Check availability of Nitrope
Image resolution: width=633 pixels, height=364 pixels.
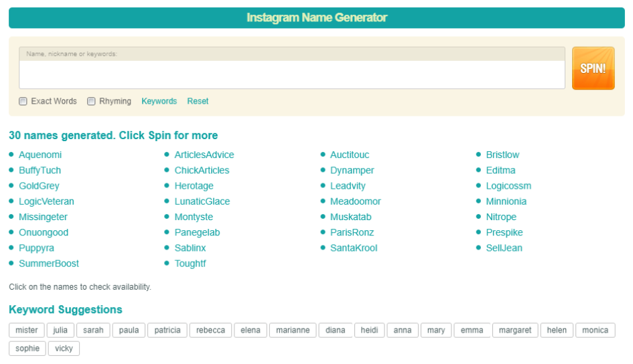point(501,217)
